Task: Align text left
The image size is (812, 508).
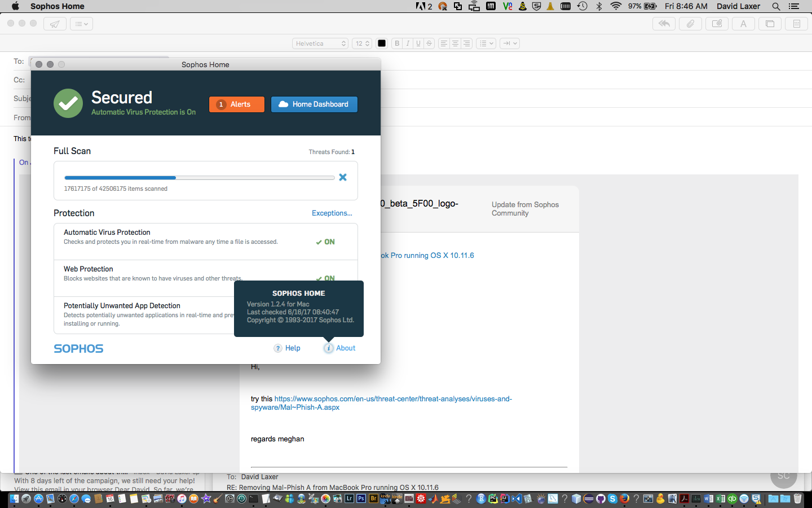Action: pyautogui.click(x=444, y=43)
